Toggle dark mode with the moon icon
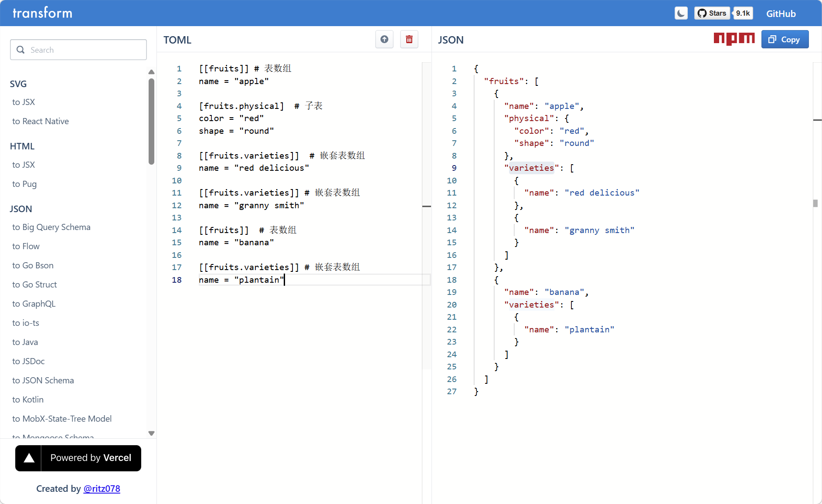This screenshot has width=822, height=504. (x=681, y=13)
